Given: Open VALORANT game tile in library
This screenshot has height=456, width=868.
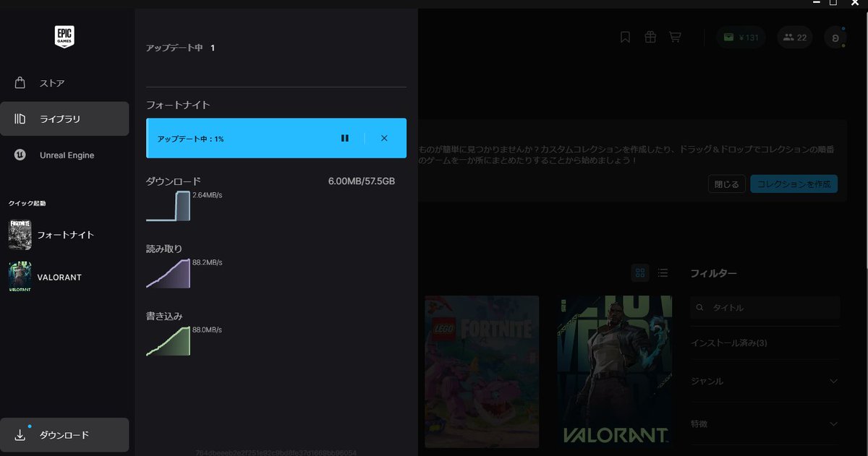Looking at the screenshot, I should tap(615, 371).
